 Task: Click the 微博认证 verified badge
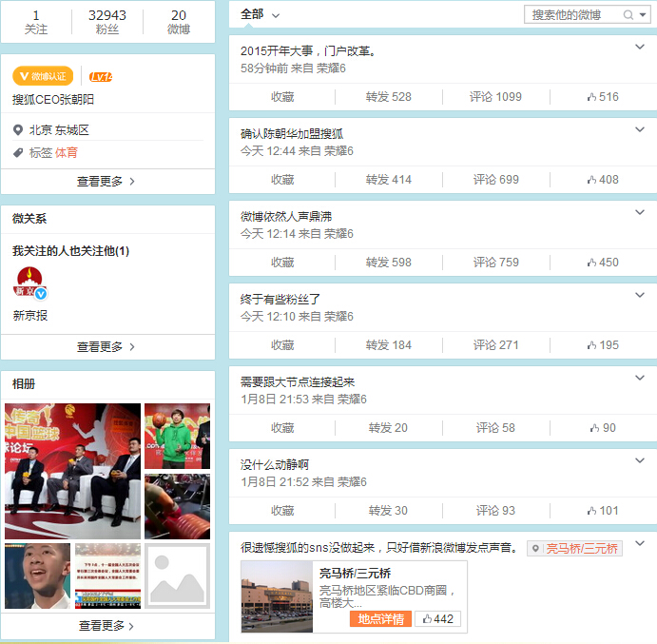(43, 76)
